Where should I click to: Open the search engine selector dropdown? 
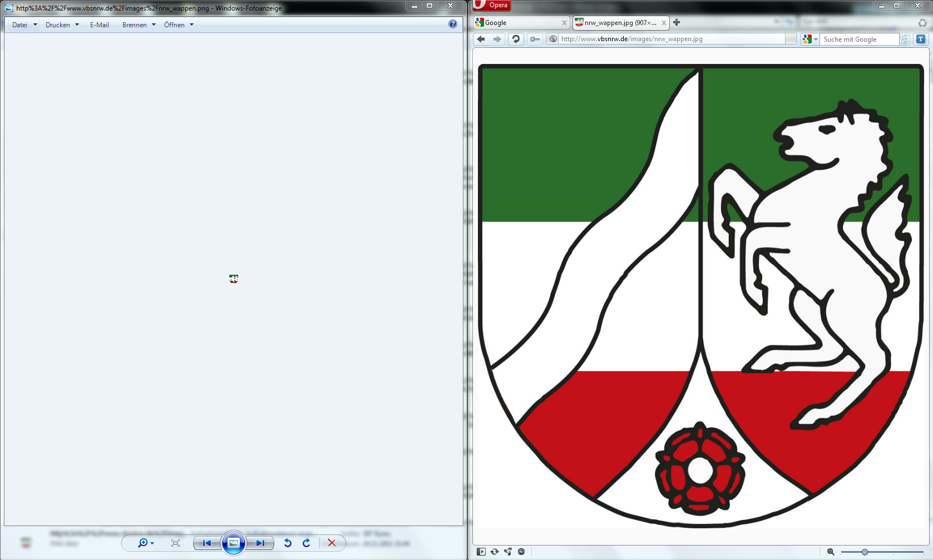(x=810, y=39)
